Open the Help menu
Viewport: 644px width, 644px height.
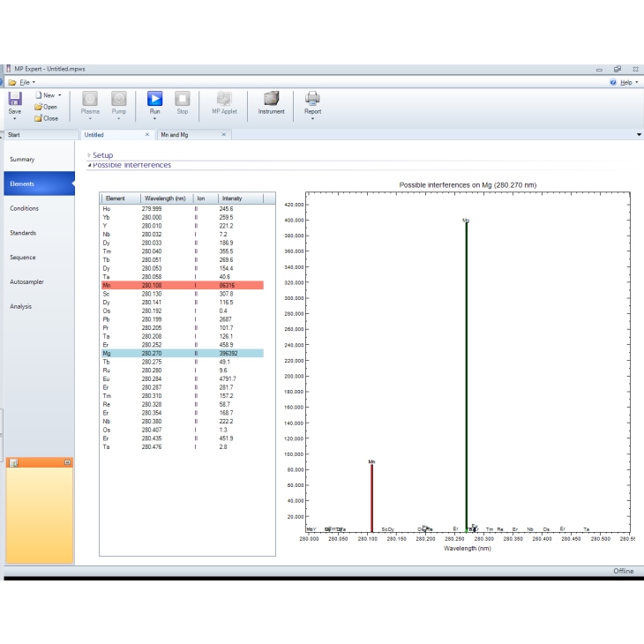[625, 81]
